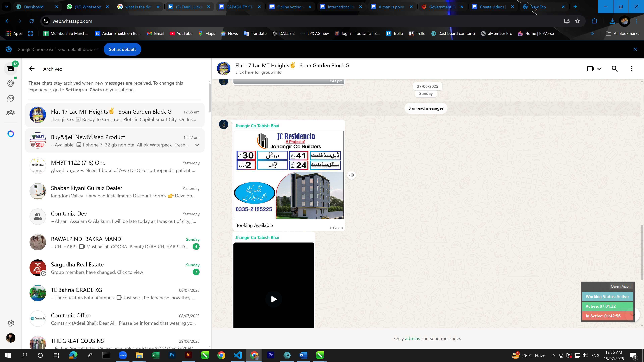Show hidden system tray icons
Viewport: 644px width, 362px height.
[x=553, y=355]
